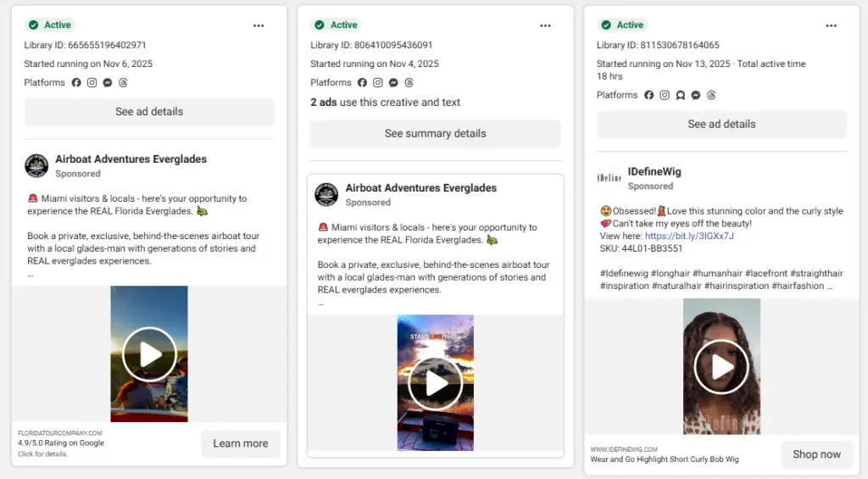Open options menu for ad 811530678164065
The image size is (868, 479).
(x=831, y=25)
